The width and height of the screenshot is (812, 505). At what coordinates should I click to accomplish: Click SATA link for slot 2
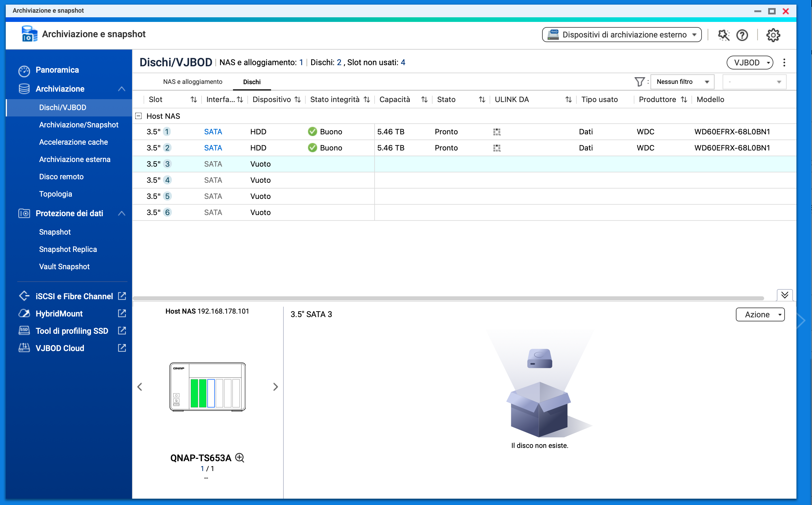(213, 148)
